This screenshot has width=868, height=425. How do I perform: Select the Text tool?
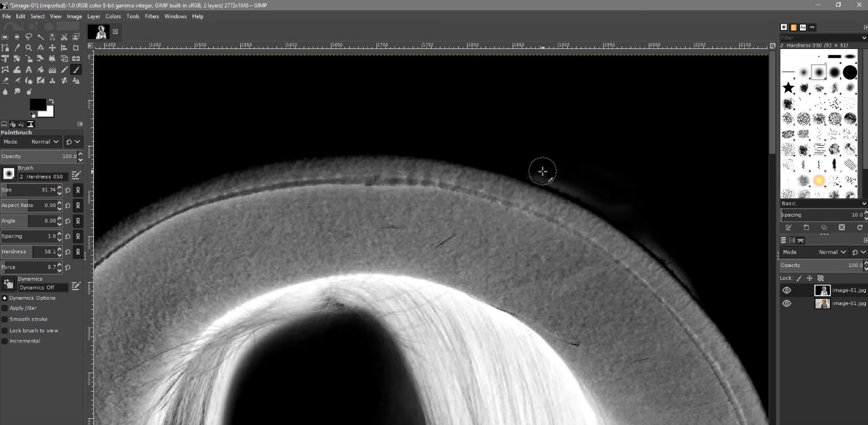pyautogui.click(x=29, y=69)
